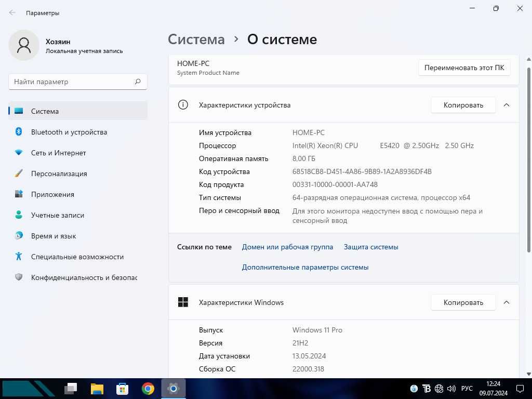Click the HOME-PC name in top card
Image resolution: width=532 pixels, height=399 pixels.
(x=193, y=63)
